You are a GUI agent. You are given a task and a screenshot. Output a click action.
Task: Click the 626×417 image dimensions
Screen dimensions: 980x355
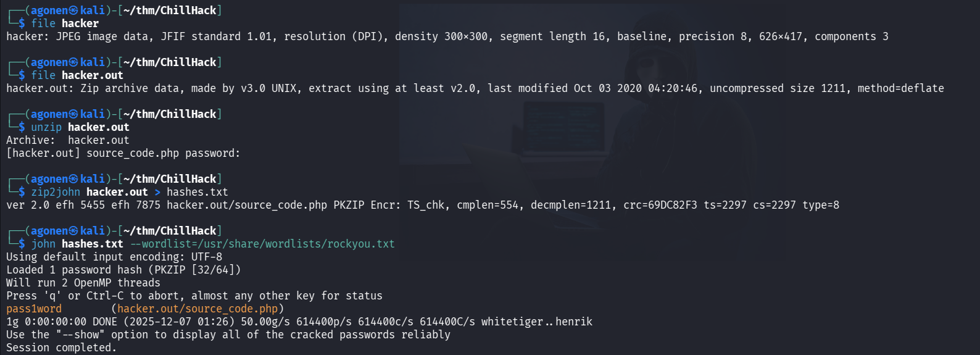pos(780,36)
